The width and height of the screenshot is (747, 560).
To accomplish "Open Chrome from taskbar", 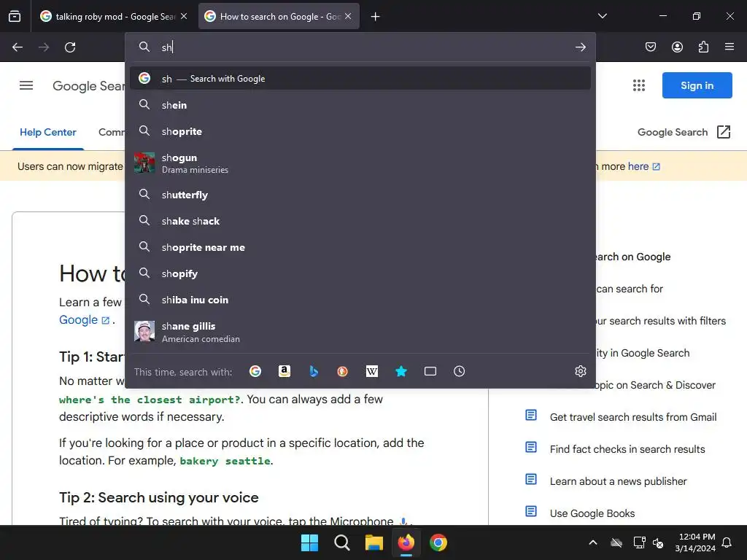I will tap(438, 542).
